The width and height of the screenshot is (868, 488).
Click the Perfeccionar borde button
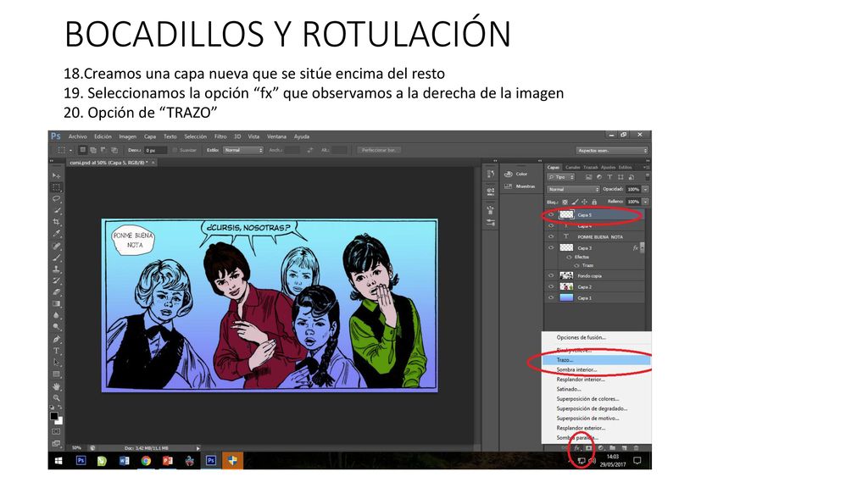(379, 150)
